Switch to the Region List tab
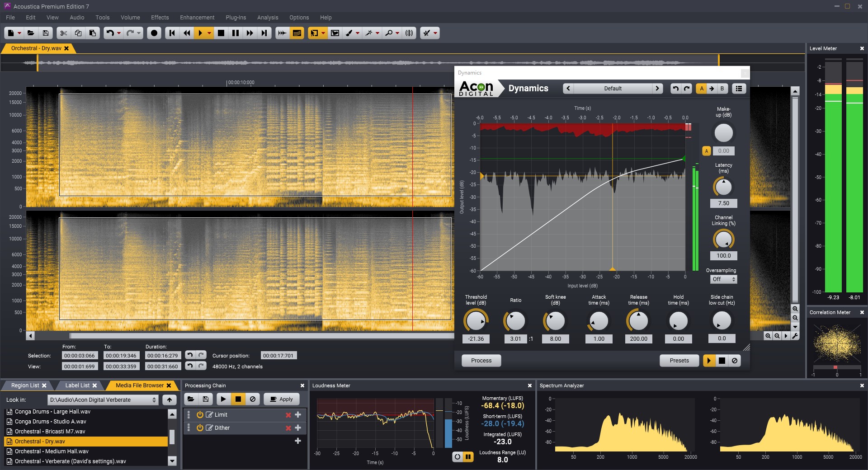The width and height of the screenshot is (868, 470). 25,385
